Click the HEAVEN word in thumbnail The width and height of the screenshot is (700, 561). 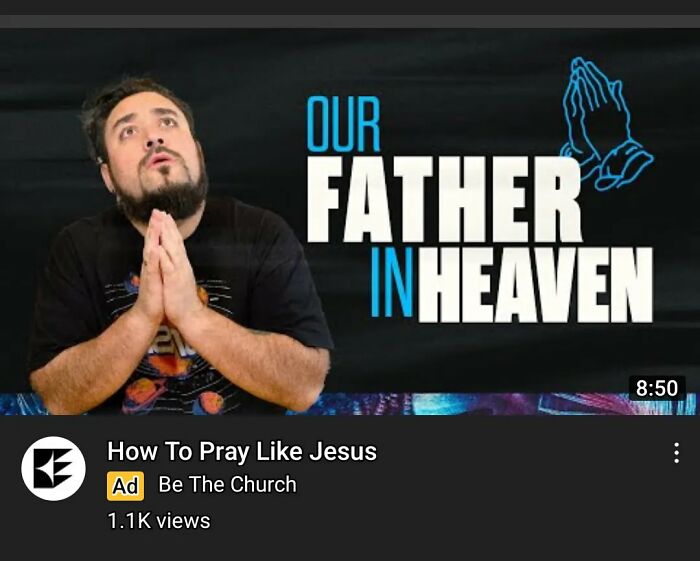pyautogui.click(x=537, y=285)
